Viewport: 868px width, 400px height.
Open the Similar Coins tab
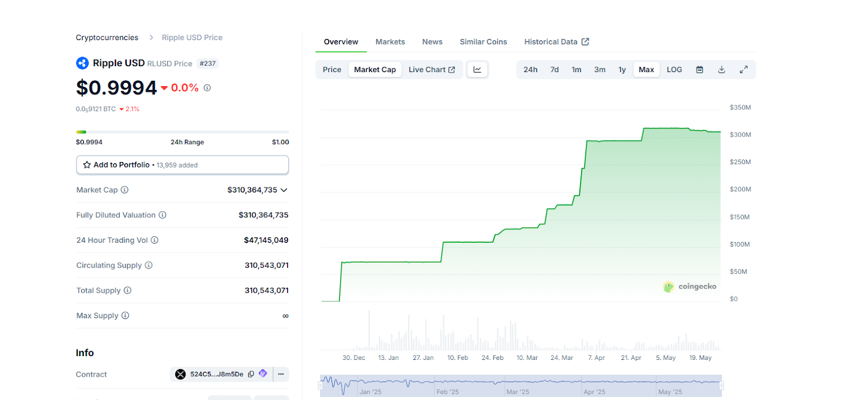(483, 42)
